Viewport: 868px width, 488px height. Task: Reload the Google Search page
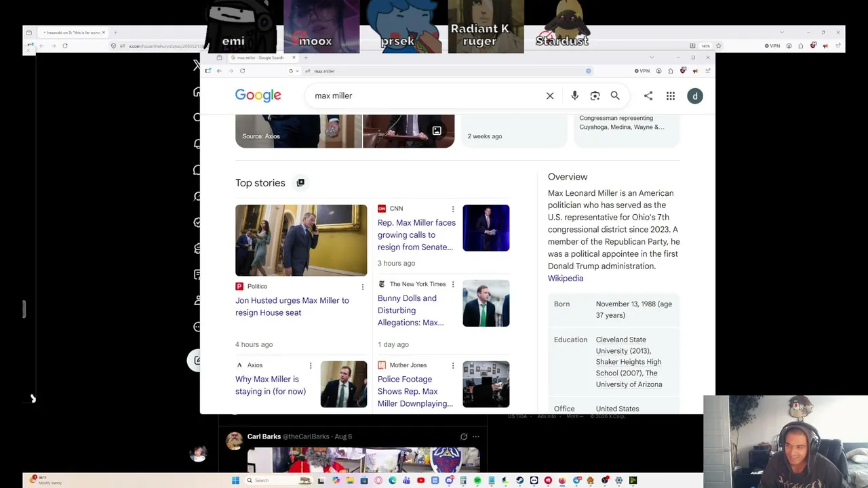coord(242,70)
